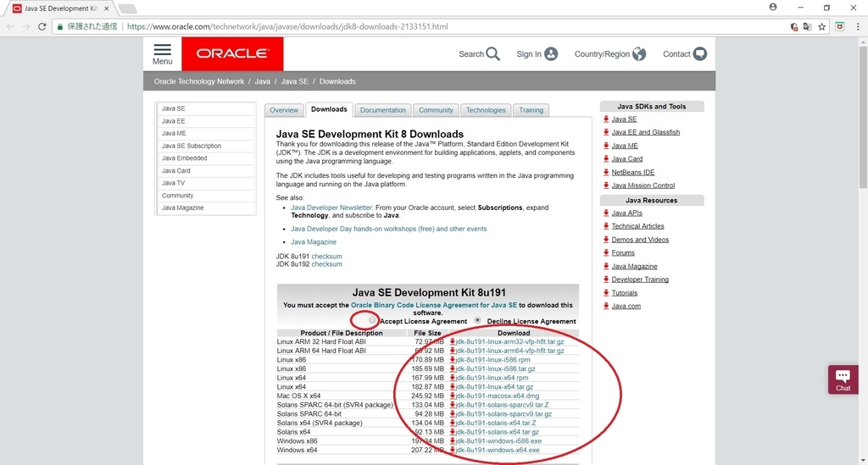This screenshot has width=868, height=465.
Task: Switch to the Downloads tab
Action: click(x=329, y=109)
